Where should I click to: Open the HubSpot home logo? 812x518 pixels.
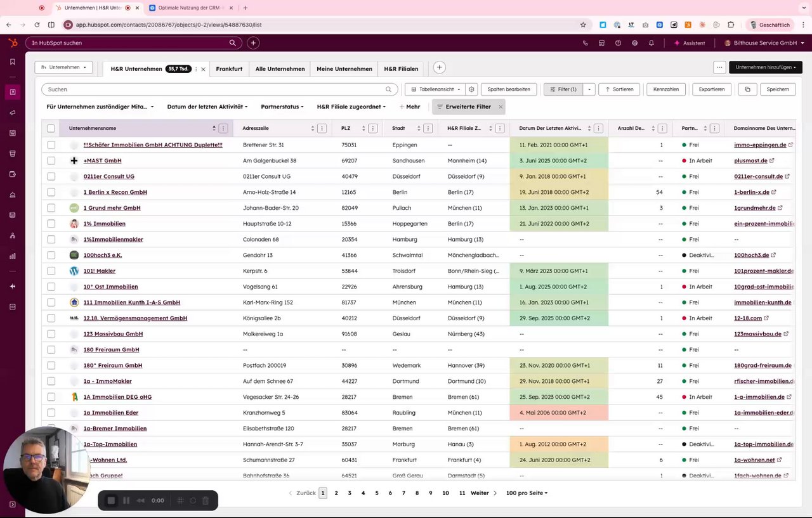(x=13, y=42)
